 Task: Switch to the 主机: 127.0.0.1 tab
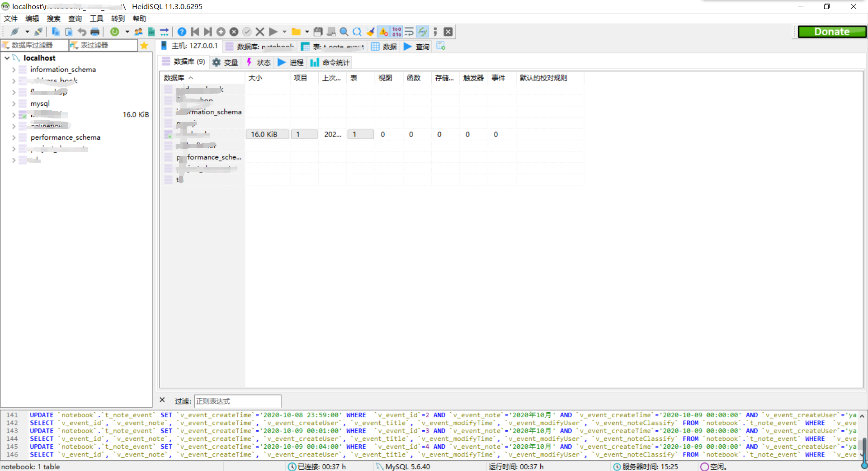click(x=189, y=46)
